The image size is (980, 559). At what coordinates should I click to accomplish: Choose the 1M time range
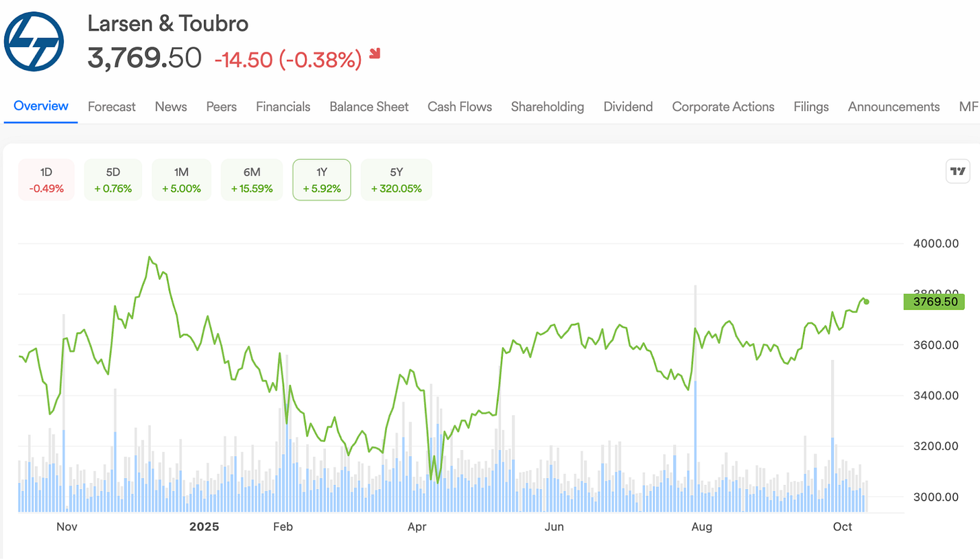pos(182,180)
